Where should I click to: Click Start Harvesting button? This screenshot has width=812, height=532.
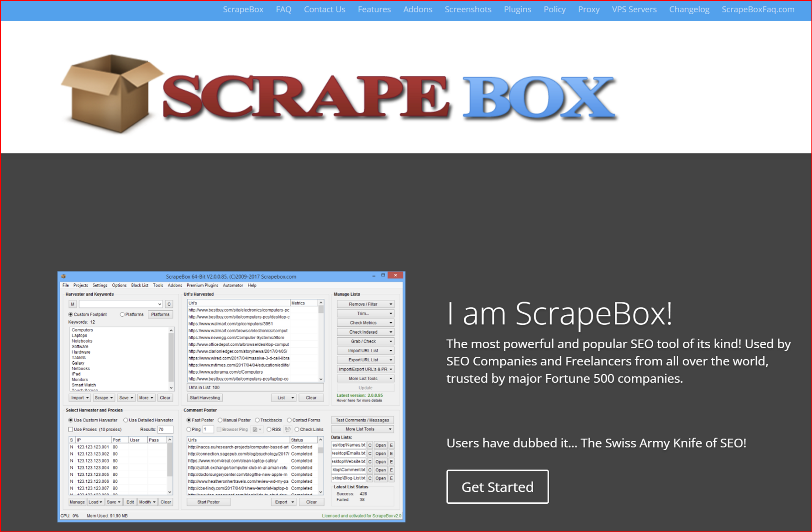(204, 398)
